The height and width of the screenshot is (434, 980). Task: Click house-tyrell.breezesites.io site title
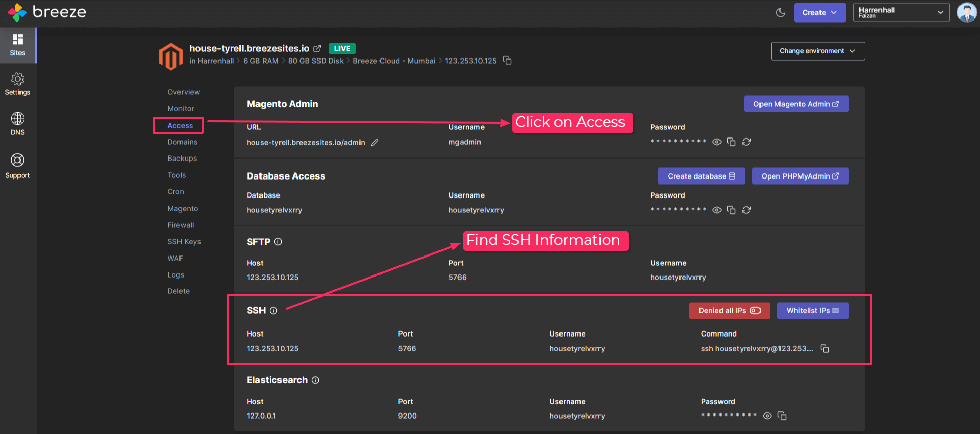[249, 48]
